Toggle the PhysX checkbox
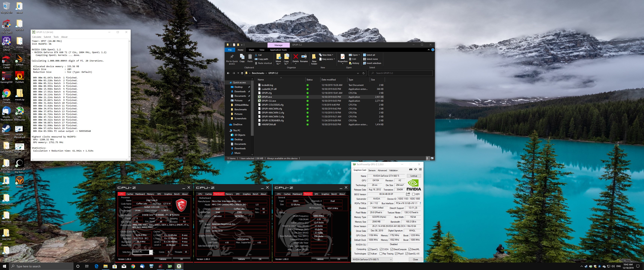 pyautogui.click(x=396, y=254)
